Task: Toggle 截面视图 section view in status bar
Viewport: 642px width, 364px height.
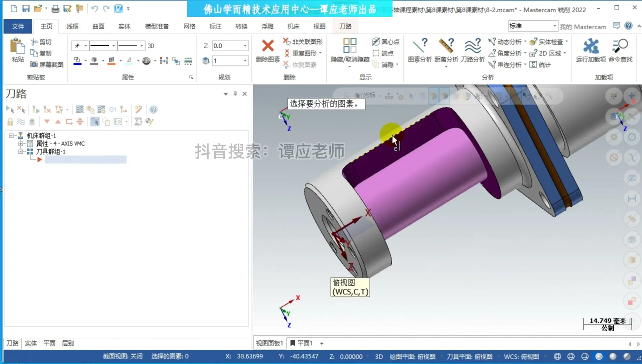Action: pyautogui.click(x=122, y=356)
